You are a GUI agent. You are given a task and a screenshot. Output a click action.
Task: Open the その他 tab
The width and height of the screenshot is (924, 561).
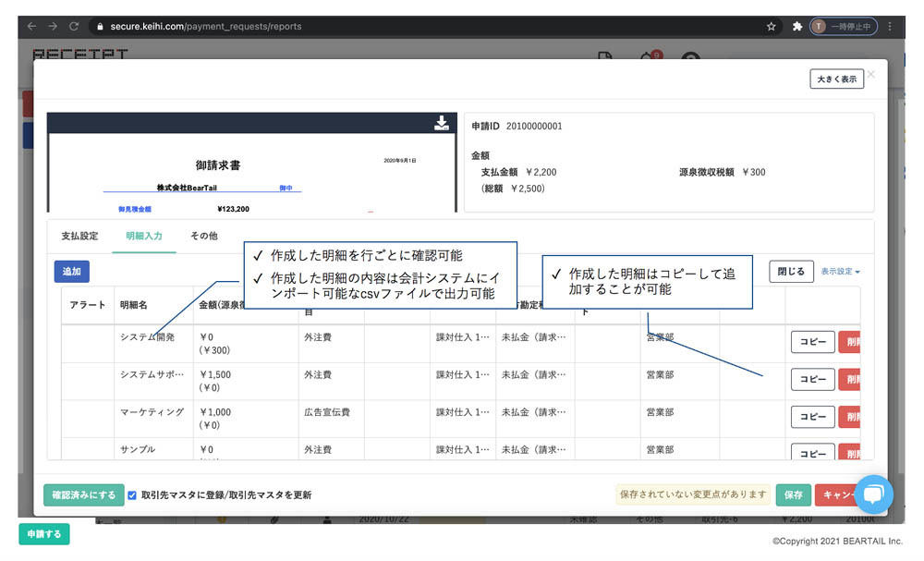pos(204,236)
